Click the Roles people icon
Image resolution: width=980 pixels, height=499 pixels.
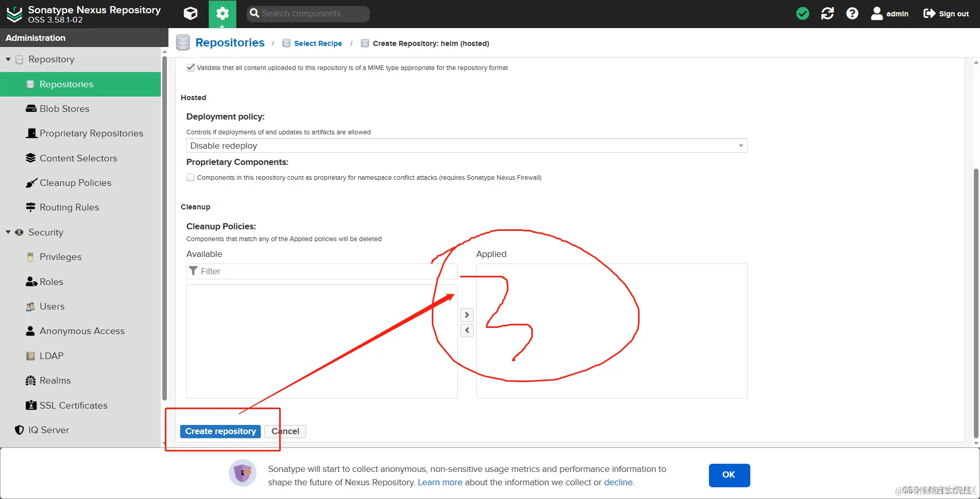(31, 282)
